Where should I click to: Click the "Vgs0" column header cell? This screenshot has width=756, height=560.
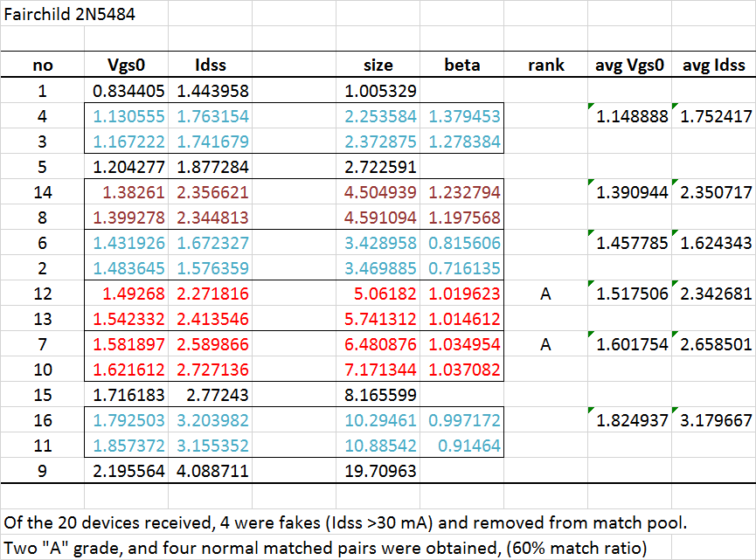[127, 65]
